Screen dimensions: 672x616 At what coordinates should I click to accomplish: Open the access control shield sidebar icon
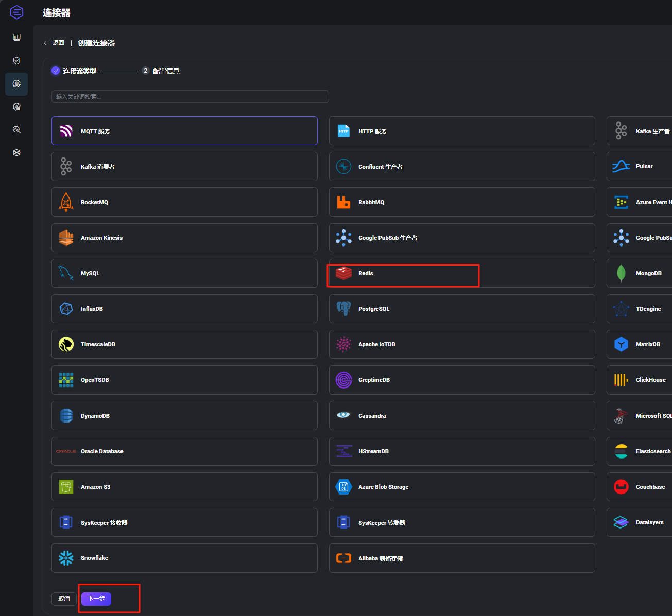[x=16, y=60]
